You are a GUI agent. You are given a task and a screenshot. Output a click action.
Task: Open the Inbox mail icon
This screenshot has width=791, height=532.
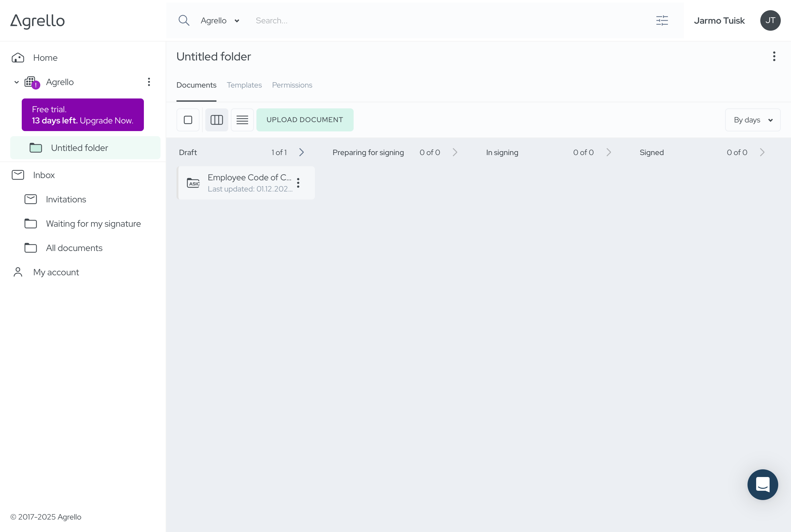(18, 175)
